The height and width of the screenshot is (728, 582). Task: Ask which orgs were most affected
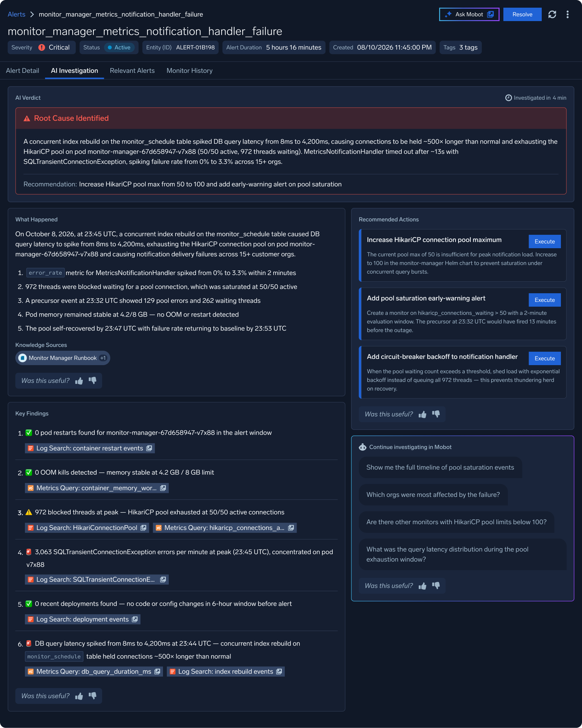click(433, 495)
